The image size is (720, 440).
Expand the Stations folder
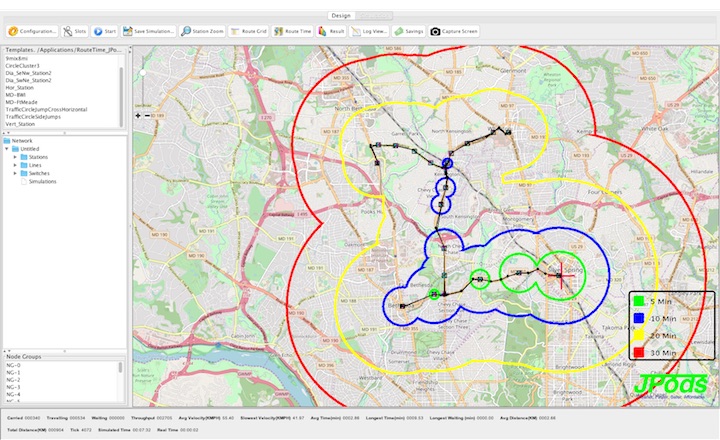point(15,157)
